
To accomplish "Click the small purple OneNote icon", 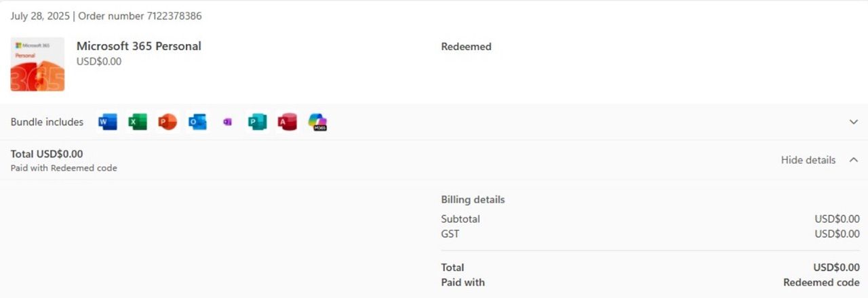I will 227,122.
